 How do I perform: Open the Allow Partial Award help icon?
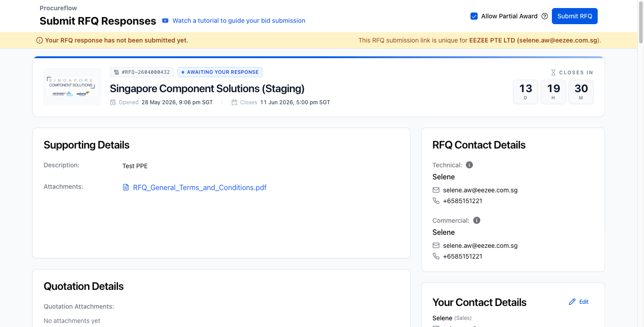click(545, 16)
